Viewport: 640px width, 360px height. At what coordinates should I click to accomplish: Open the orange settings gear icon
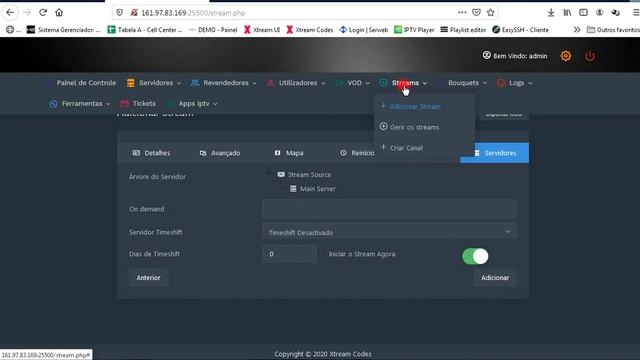point(566,56)
